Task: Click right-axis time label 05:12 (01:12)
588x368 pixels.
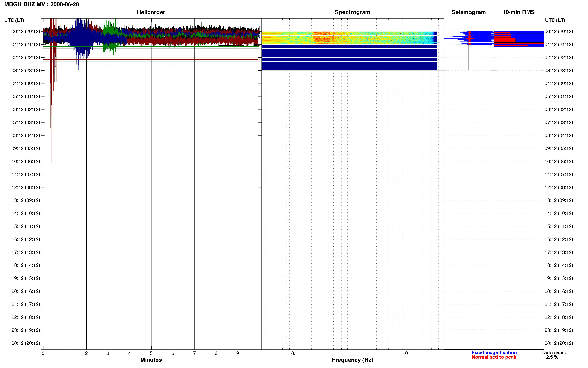Action: [559, 96]
